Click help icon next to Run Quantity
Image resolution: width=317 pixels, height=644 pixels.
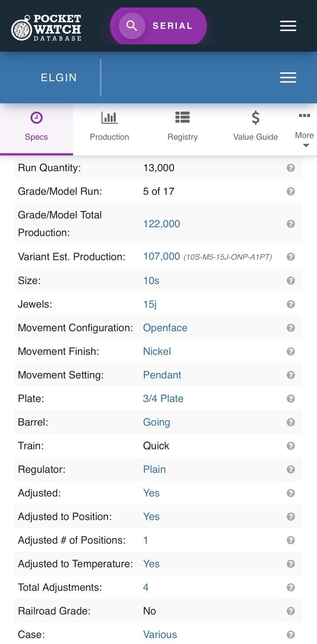pos(291,168)
